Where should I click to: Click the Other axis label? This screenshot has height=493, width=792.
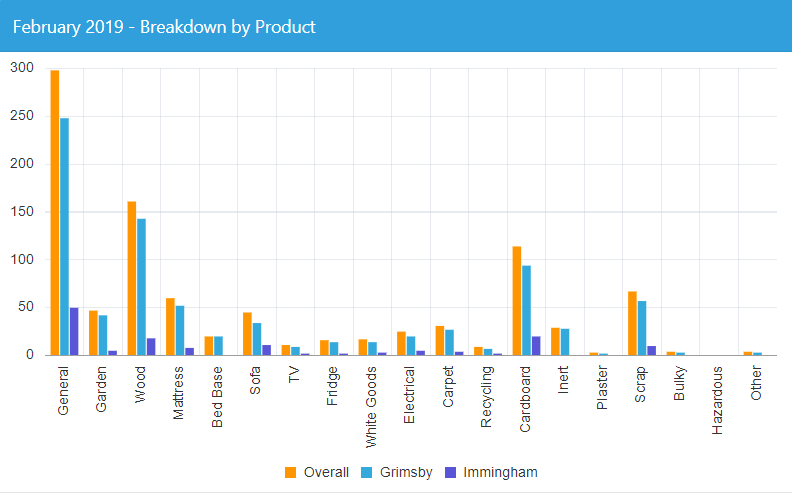(x=756, y=383)
